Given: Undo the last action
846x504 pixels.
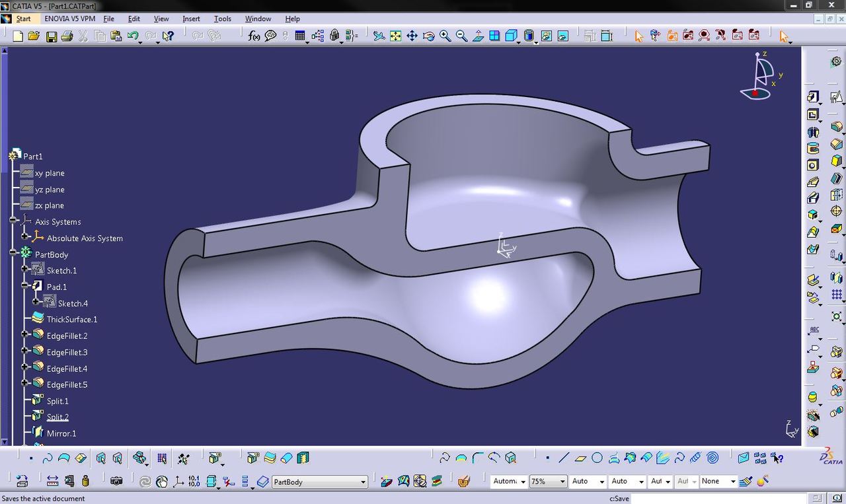Looking at the screenshot, I should click(x=133, y=36).
